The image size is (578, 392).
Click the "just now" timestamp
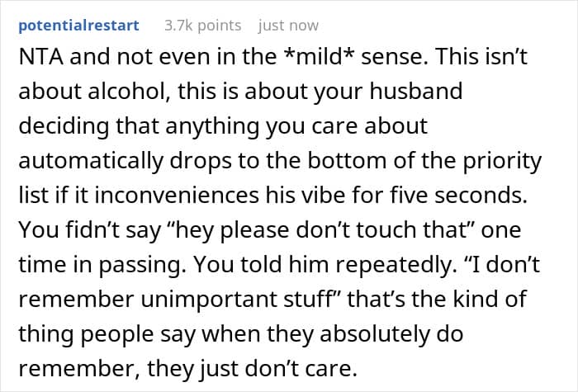pyautogui.click(x=288, y=26)
